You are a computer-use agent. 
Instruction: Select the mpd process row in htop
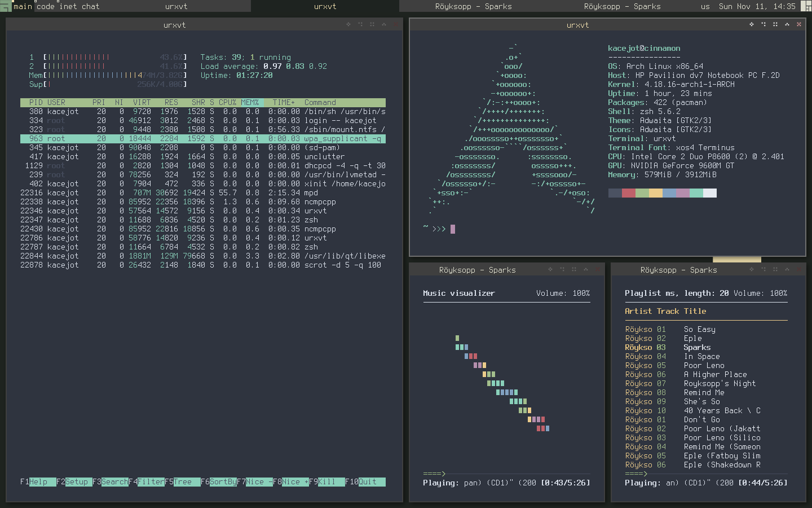click(203, 192)
